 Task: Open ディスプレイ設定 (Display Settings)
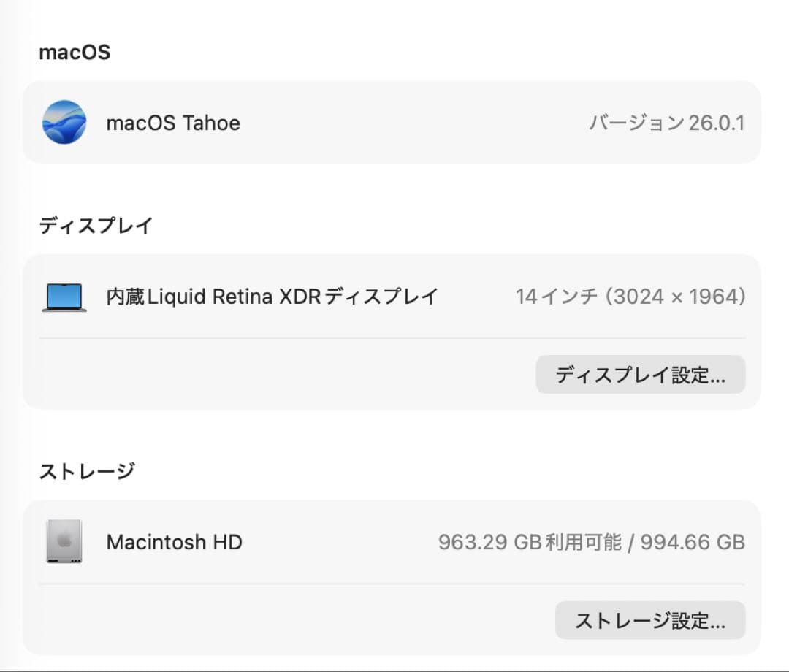pos(641,374)
